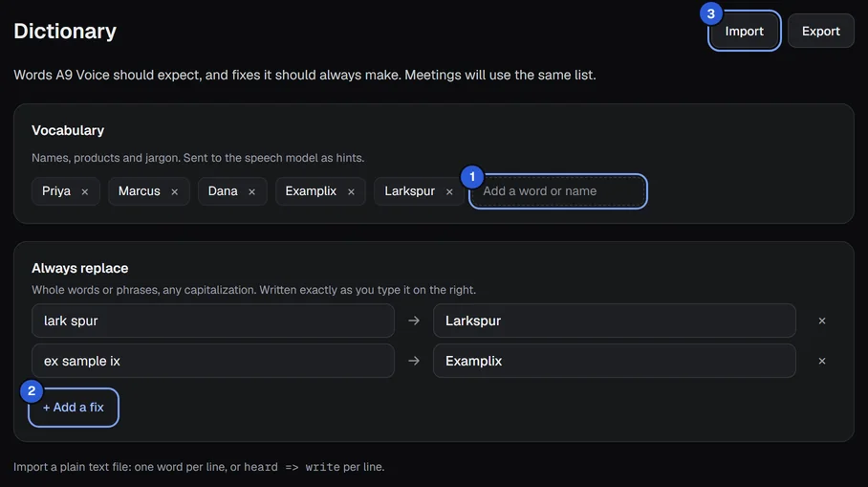
Task: Delete the ex sample ix replacement row
Action: (822, 361)
